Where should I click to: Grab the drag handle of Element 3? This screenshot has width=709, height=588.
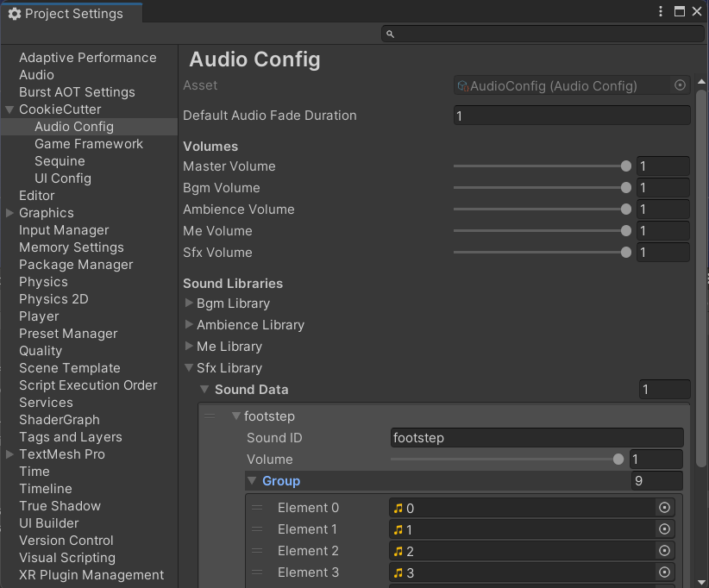pos(257,572)
